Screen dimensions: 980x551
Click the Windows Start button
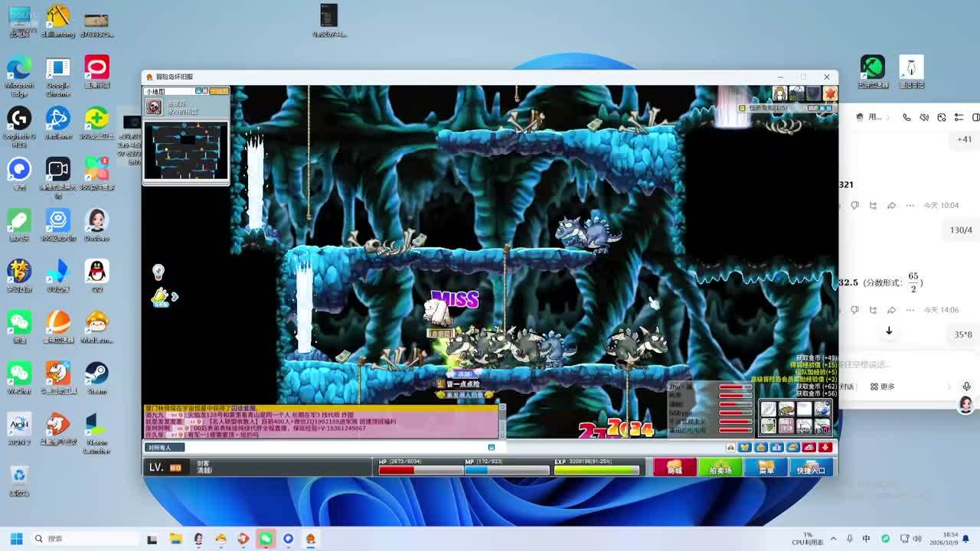(16, 539)
